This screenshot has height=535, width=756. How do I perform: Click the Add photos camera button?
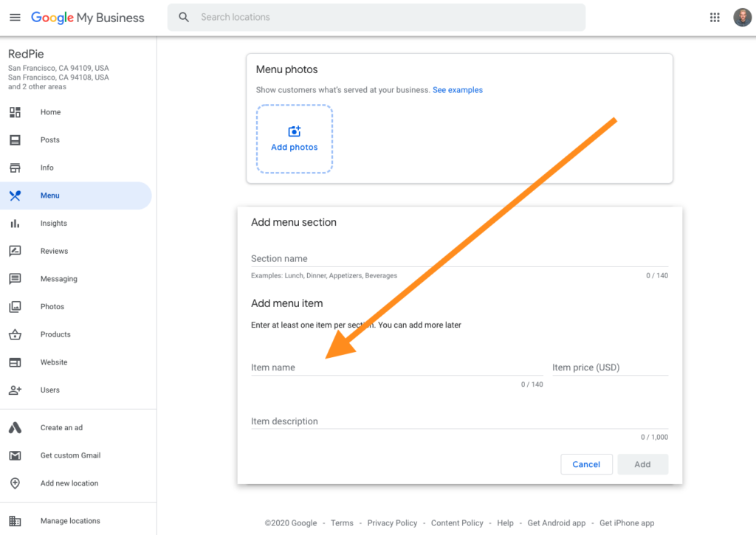click(295, 139)
